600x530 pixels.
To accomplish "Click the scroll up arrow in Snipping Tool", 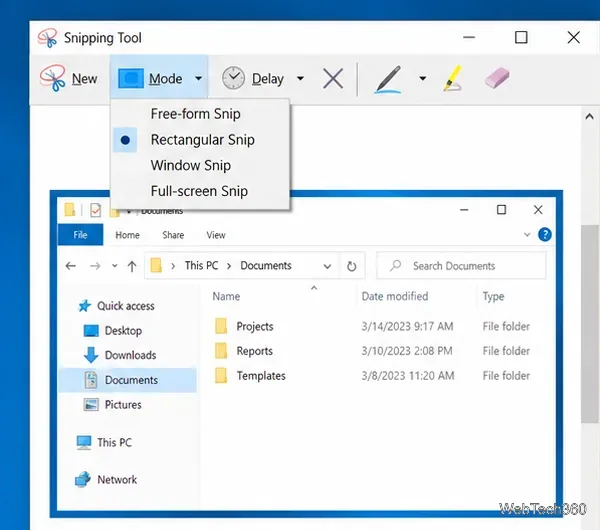I will click(x=589, y=117).
